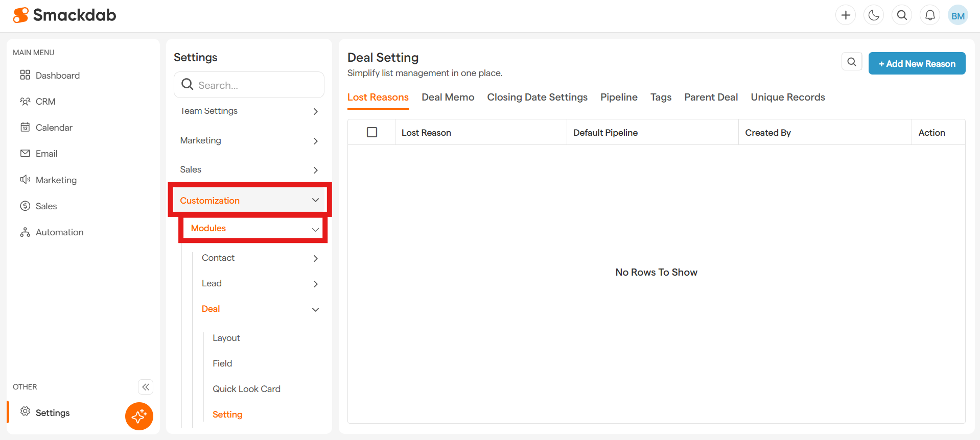Screen dimensions: 980x440
Task: Open the Unique Records tab
Action: tap(787, 97)
